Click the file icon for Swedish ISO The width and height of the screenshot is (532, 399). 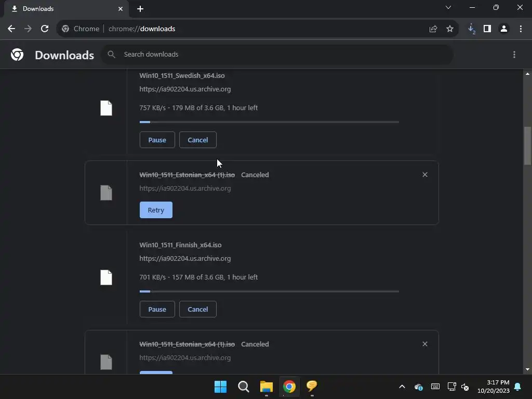click(x=106, y=108)
